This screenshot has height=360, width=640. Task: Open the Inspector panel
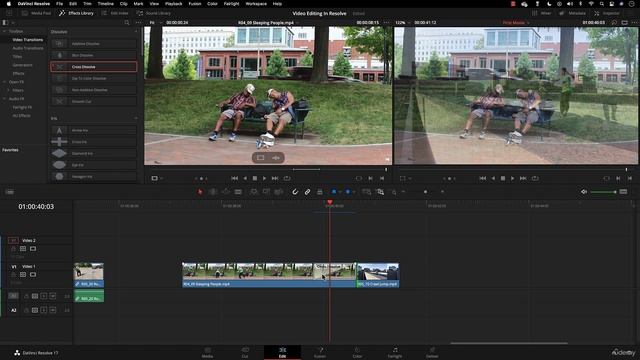pos(607,13)
